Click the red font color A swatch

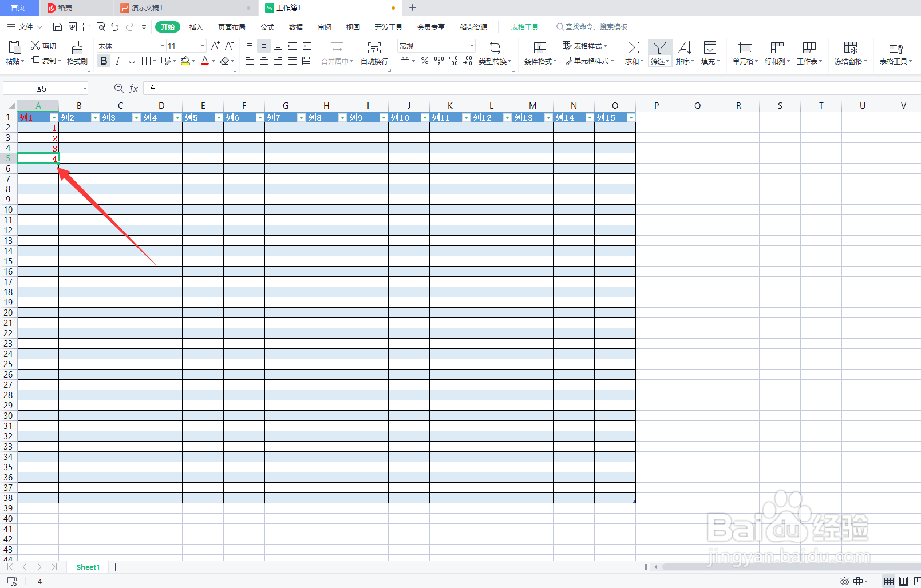(205, 61)
